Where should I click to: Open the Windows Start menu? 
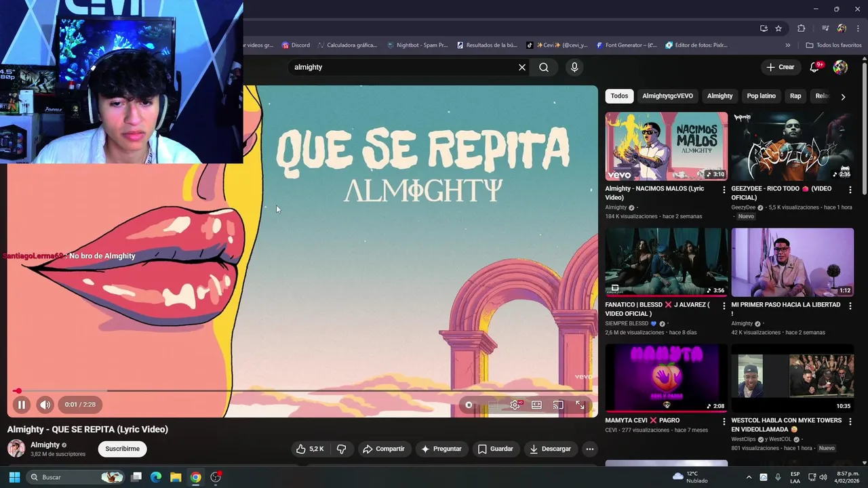click(x=14, y=477)
